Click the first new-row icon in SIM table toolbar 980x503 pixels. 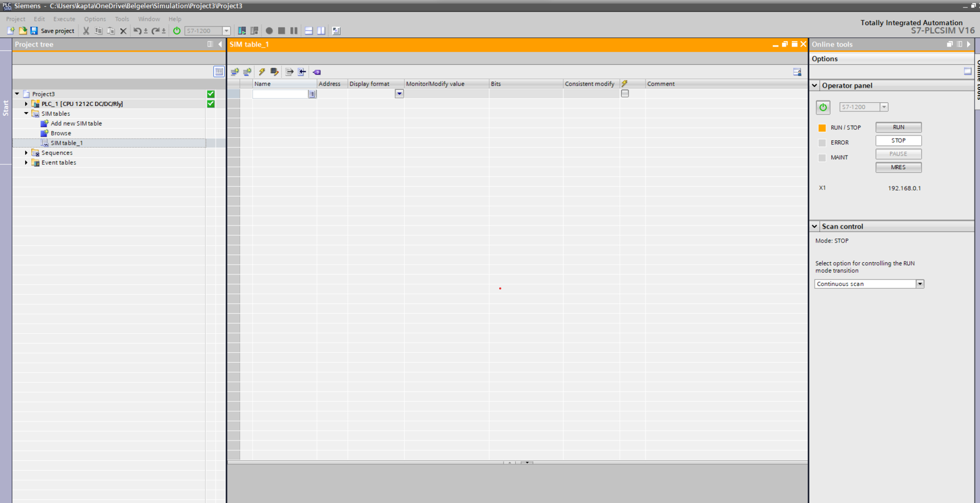pos(235,72)
